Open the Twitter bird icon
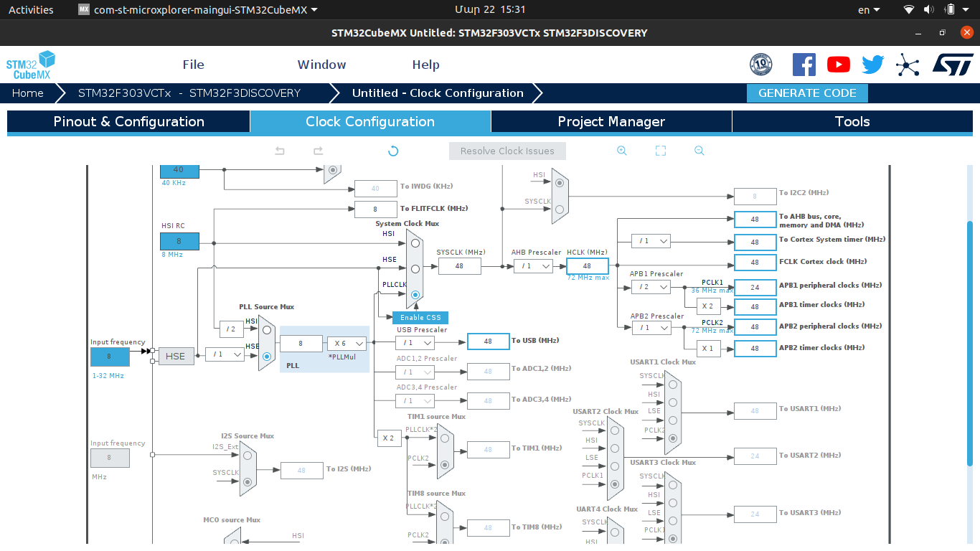Screen dimensions: 980x551 [x=873, y=65]
